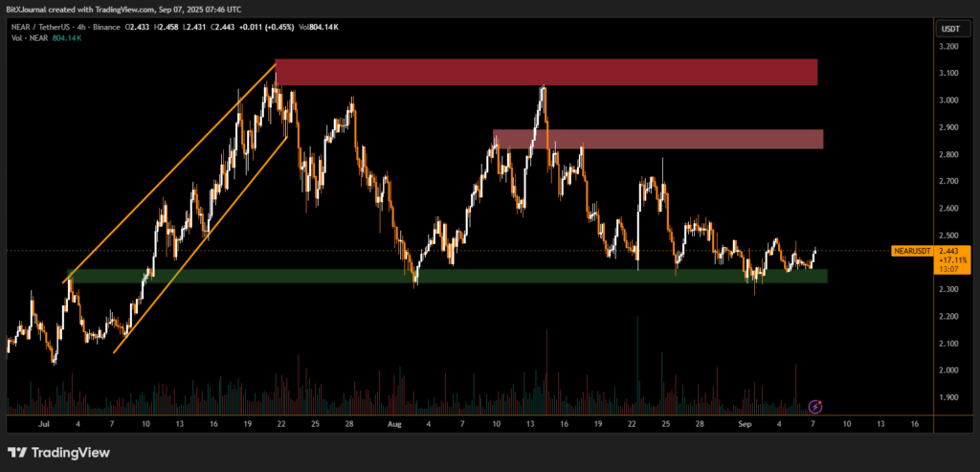This screenshot has height=472, width=980.
Task: Click the purple lightning event icon
Action: pyautogui.click(x=815, y=406)
